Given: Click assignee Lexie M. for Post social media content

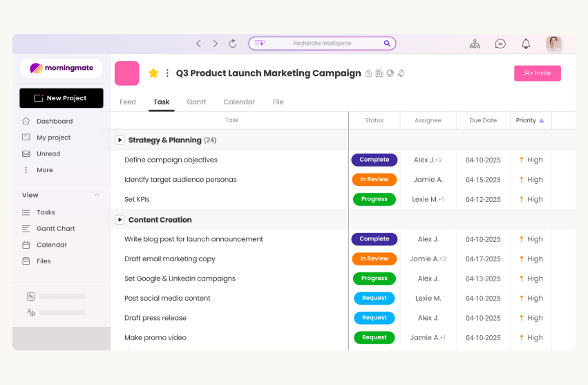Looking at the screenshot, I should point(428,299).
